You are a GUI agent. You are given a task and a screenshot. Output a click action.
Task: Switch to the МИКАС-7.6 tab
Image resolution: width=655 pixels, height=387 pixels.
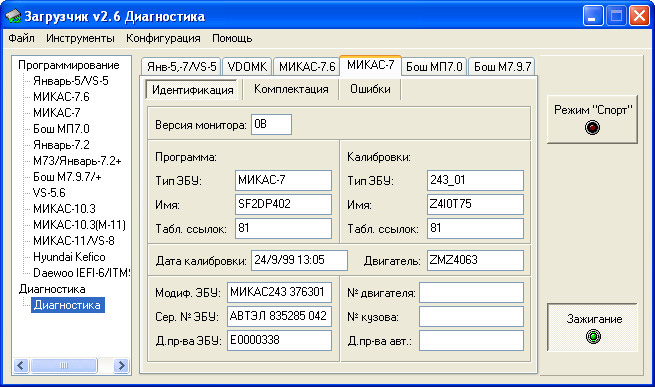coord(307,67)
